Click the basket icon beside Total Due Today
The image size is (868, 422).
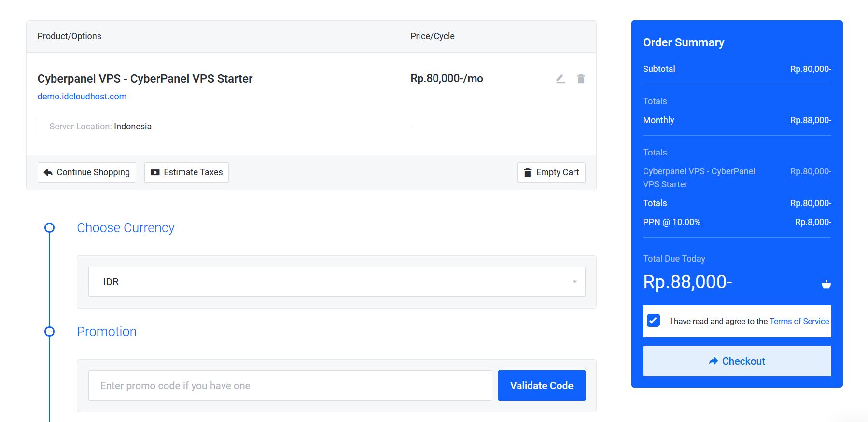[826, 284]
